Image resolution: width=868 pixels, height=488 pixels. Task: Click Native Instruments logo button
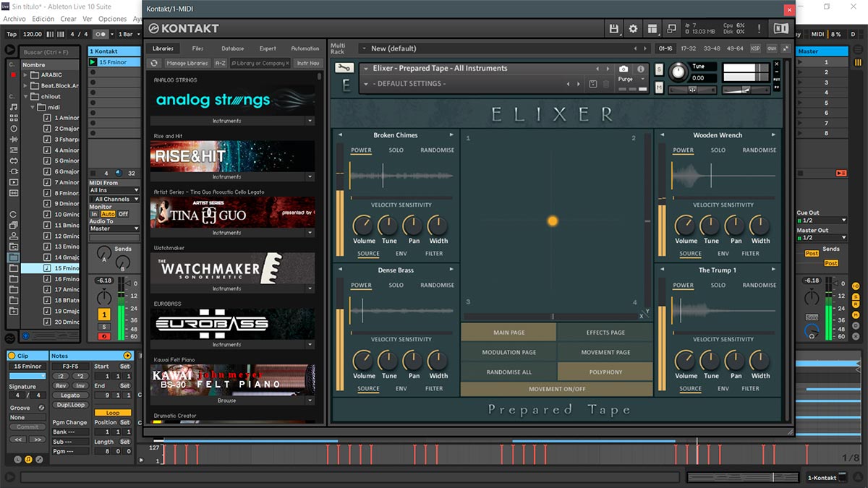[780, 29]
